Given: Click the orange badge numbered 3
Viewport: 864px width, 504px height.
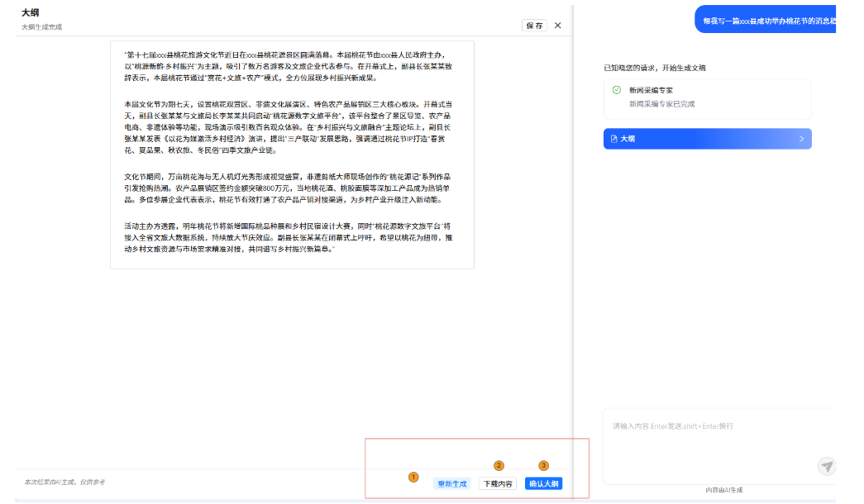Looking at the screenshot, I should point(543,465).
